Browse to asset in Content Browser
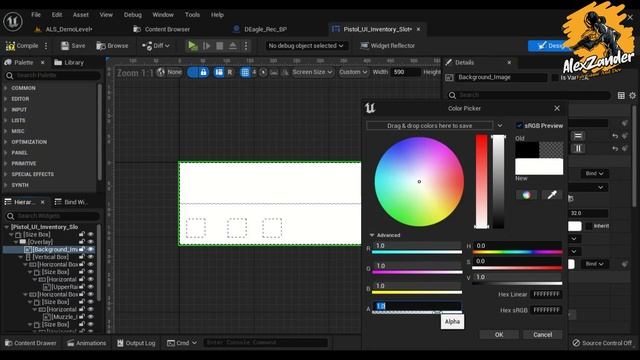Image resolution: width=640 pixels, height=360 pixels. pos(112,46)
